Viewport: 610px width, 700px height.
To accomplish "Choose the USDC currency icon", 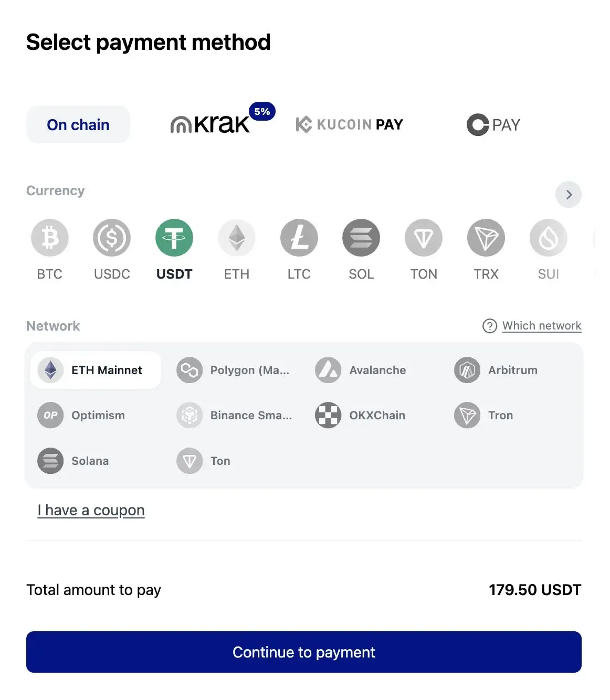I will pos(112,237).
